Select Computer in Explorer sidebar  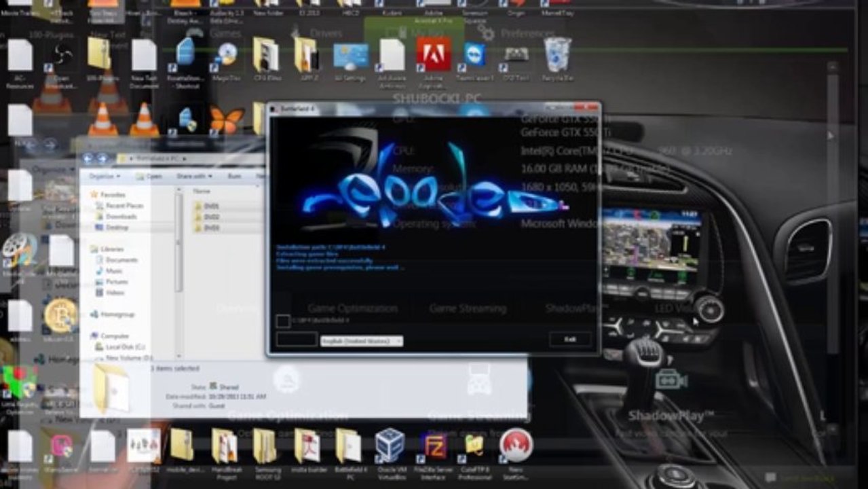[x=109, y=336]
